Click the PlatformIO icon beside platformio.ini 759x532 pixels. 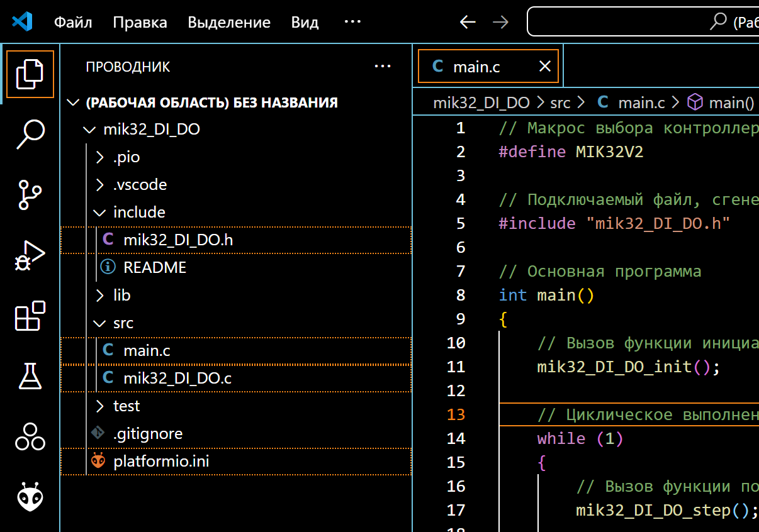[x=98, y=460]
